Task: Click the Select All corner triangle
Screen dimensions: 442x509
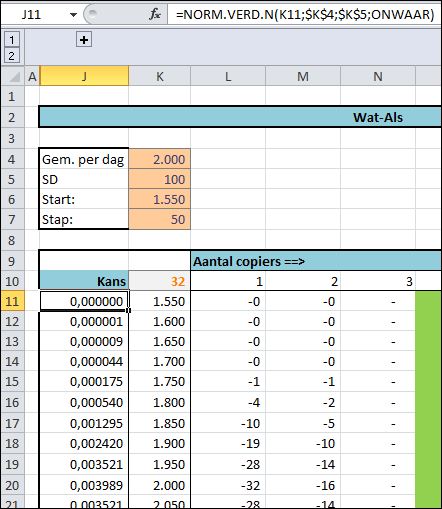Action: tap(13, 76)
